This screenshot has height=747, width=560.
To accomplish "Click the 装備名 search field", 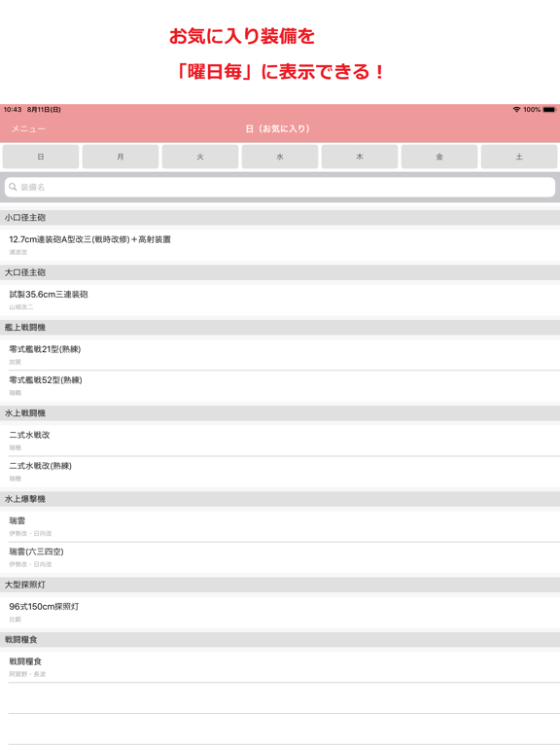I will [x=280, y=187].
